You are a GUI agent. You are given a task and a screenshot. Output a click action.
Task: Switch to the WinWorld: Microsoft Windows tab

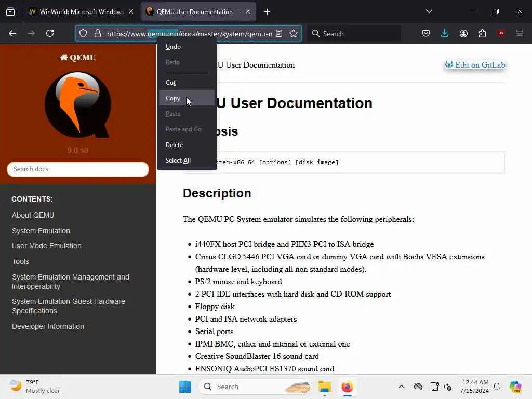81,12
